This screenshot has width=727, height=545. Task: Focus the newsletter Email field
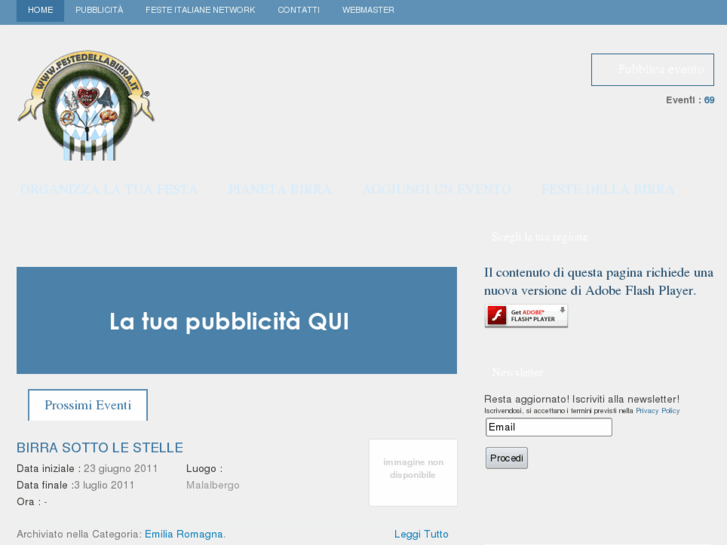point(549,427)
